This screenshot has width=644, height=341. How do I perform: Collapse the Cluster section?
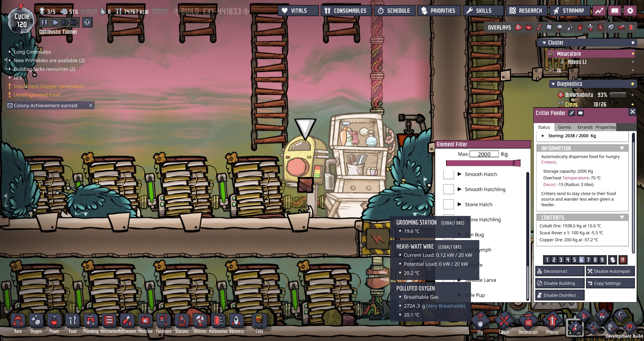pos(544,43)
